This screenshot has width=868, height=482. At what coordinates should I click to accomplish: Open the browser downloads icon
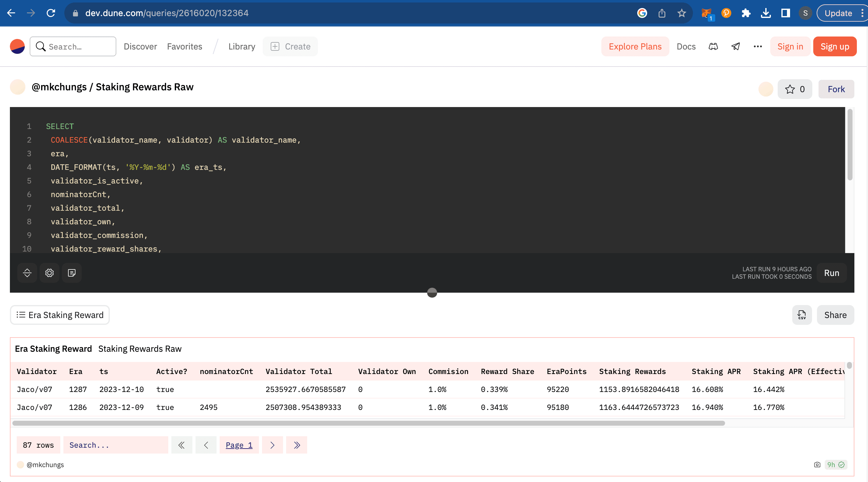pyautogui.click(x=766, y=13)
